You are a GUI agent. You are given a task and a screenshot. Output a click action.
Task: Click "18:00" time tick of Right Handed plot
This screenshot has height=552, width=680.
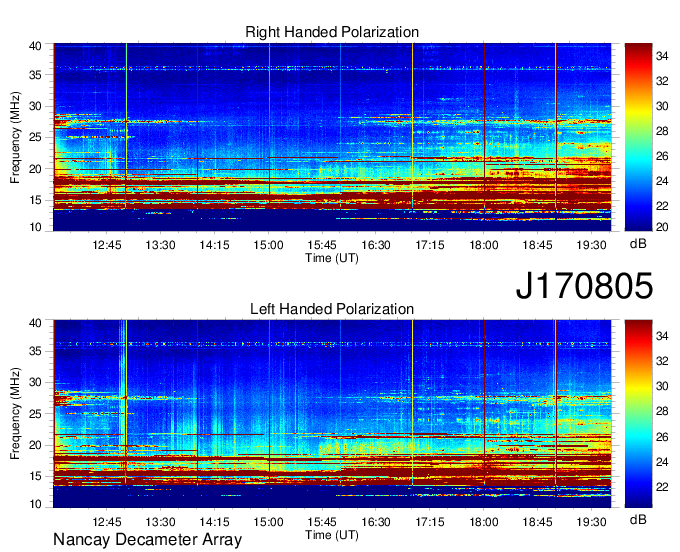tap(484, 245)
